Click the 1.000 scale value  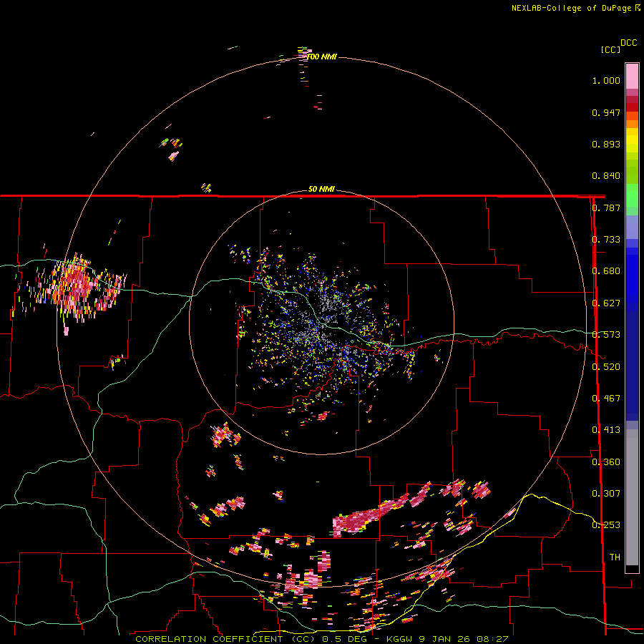606,80
